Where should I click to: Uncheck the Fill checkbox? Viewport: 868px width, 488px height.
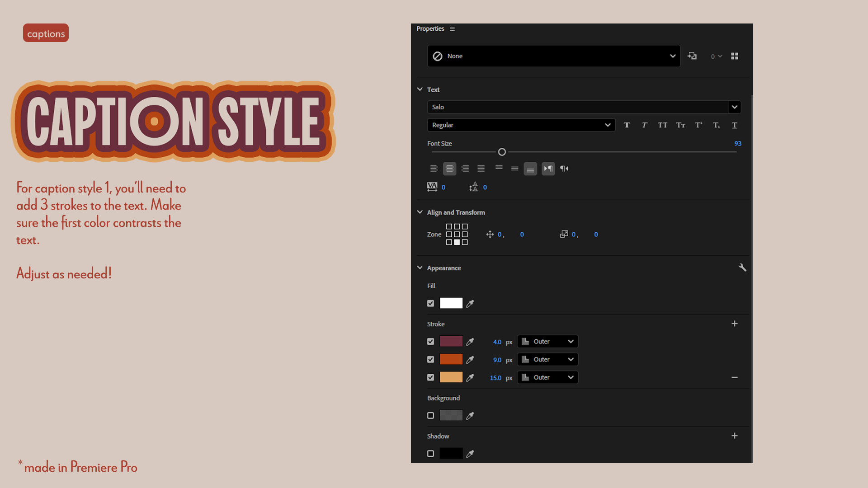430,304
